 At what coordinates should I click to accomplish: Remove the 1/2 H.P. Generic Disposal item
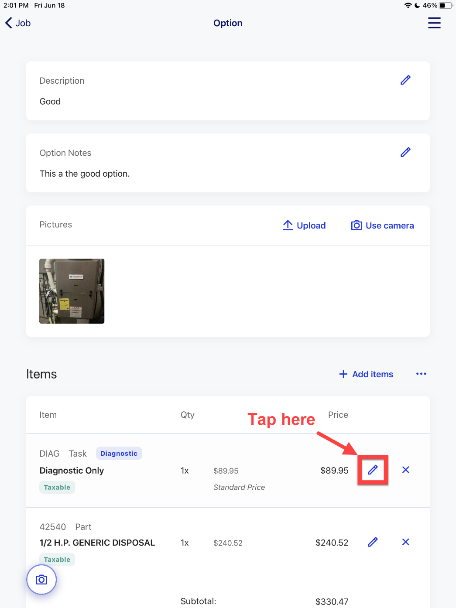(406, 542)
